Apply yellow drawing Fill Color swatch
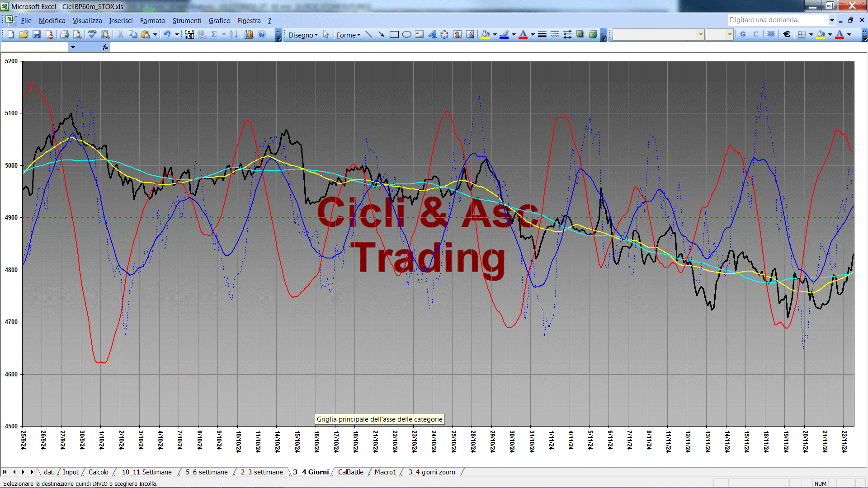This screenshot has width=868, height=488. [x=486, y=34]
